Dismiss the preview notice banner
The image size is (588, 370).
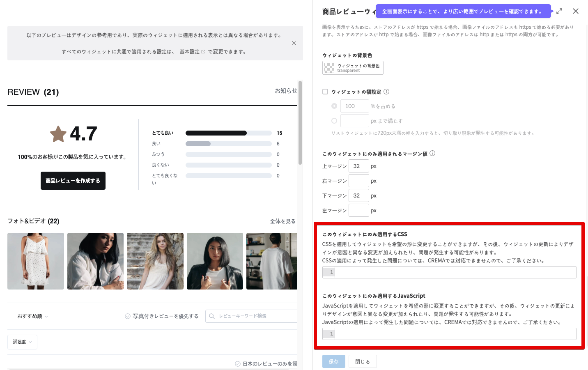(294, 43)
